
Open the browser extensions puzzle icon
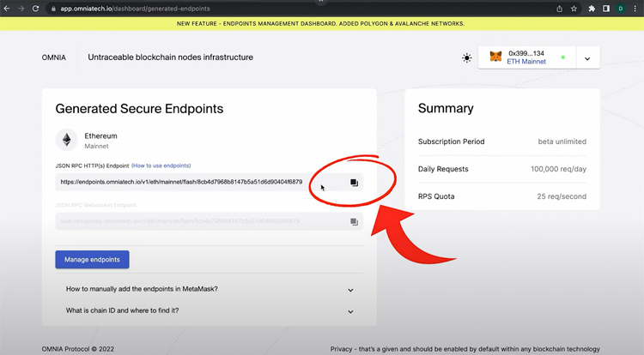click(592, 9)
